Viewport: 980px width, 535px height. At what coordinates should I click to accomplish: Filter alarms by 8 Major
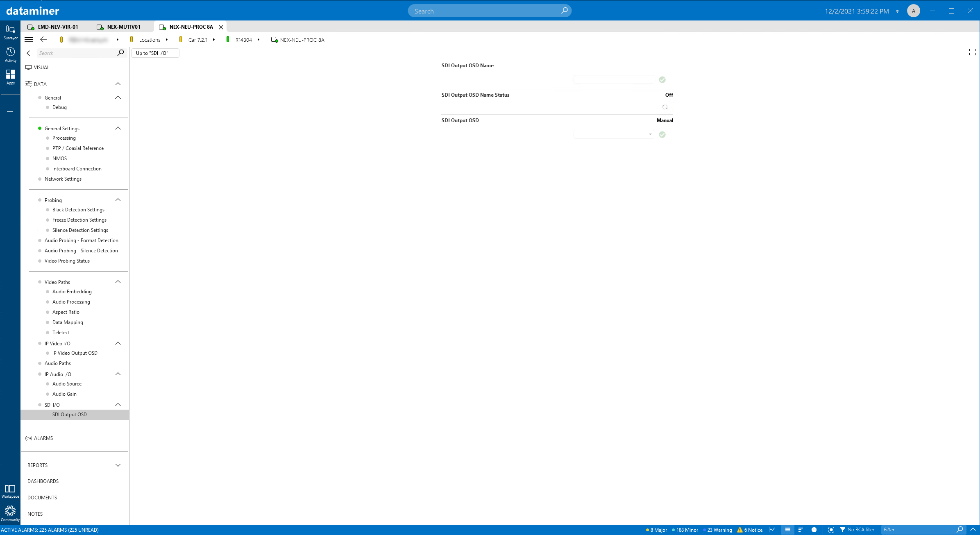pos(656,530)
